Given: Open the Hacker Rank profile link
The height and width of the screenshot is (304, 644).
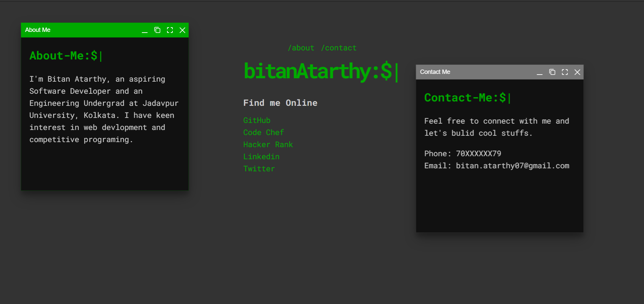Looking at the screenshot, I should [x=268, y=144].
